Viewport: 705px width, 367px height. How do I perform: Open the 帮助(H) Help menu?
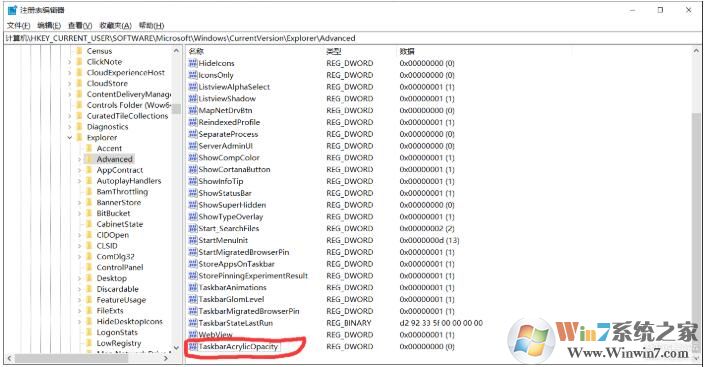pos(152,26)
